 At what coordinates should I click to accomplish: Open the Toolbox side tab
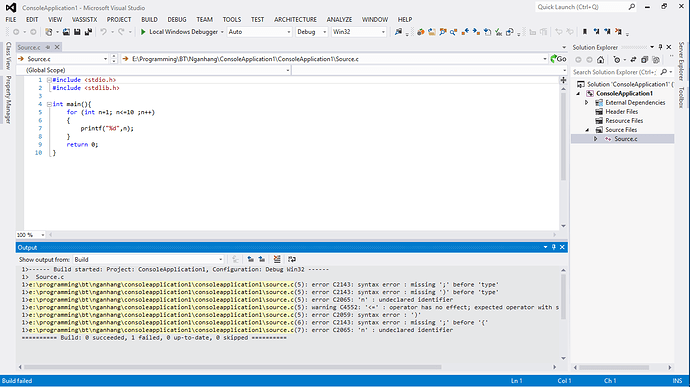pyautogui.click(x=681, y=97)
